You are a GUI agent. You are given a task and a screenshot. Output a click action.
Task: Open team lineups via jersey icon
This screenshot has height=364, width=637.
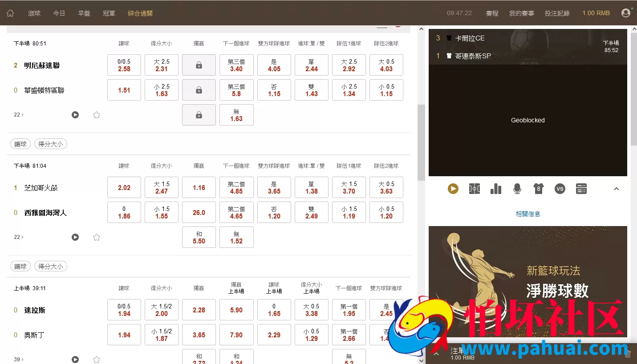click(538, 189)
